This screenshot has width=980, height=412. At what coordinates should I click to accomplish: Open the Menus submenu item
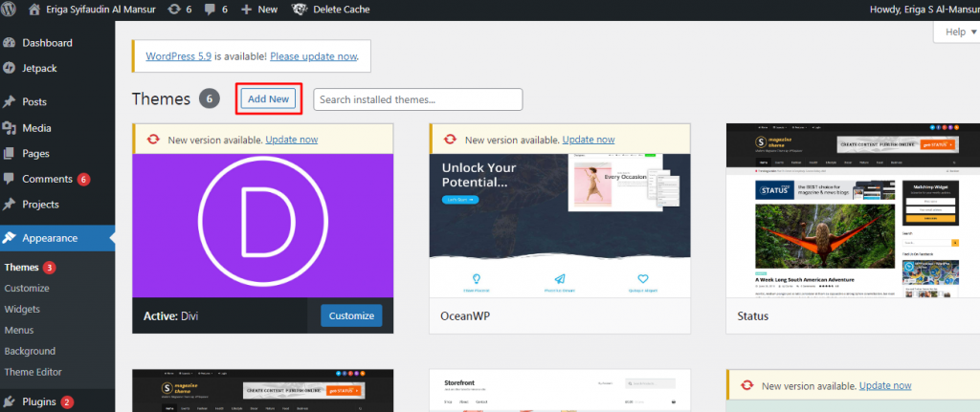pos(19,330)
